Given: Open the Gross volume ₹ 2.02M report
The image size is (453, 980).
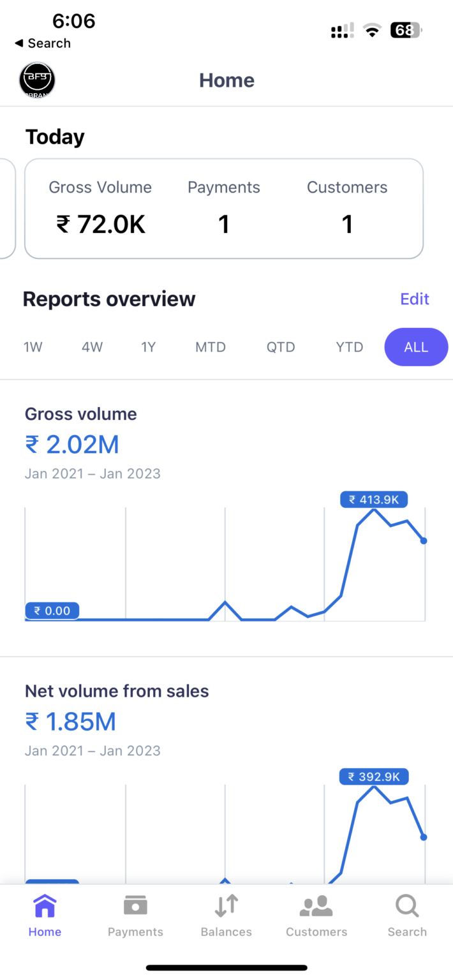Looking at the screenshot, I should coord(72,444).
